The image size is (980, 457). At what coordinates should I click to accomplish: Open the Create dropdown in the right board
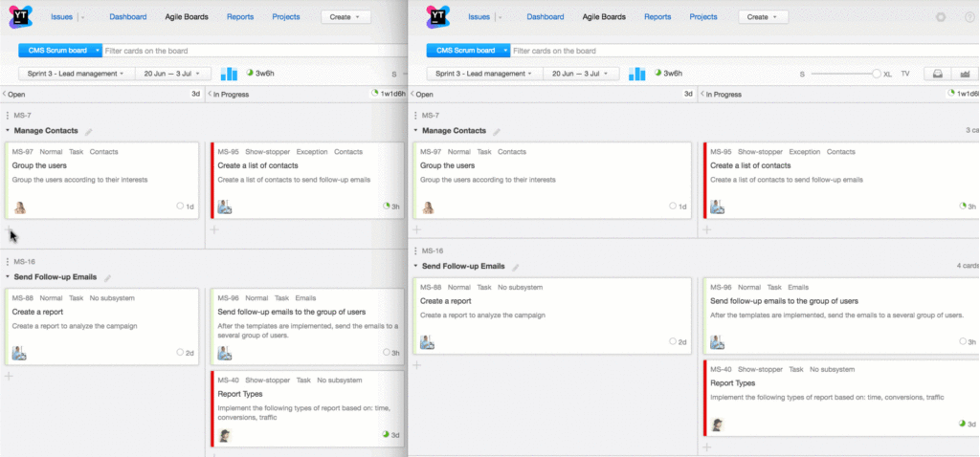pos(763,17)
